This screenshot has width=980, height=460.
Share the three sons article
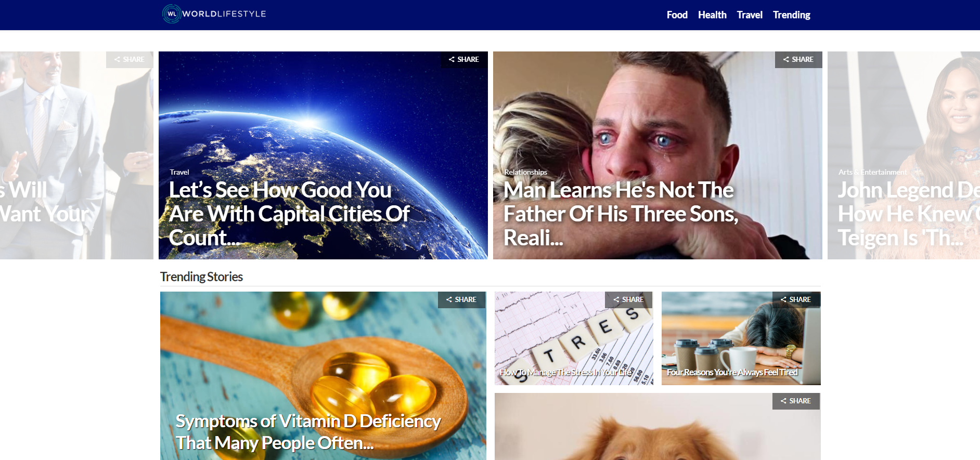(798, 60)
